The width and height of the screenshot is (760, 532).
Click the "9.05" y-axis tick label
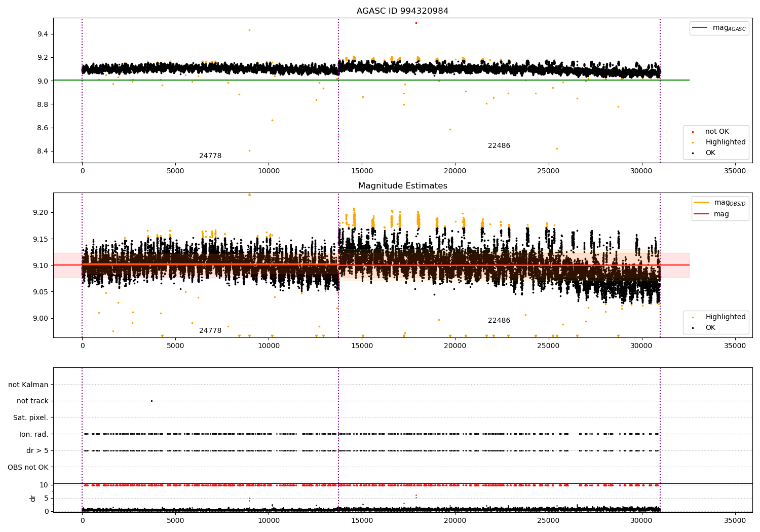click(x=41, y=292)
